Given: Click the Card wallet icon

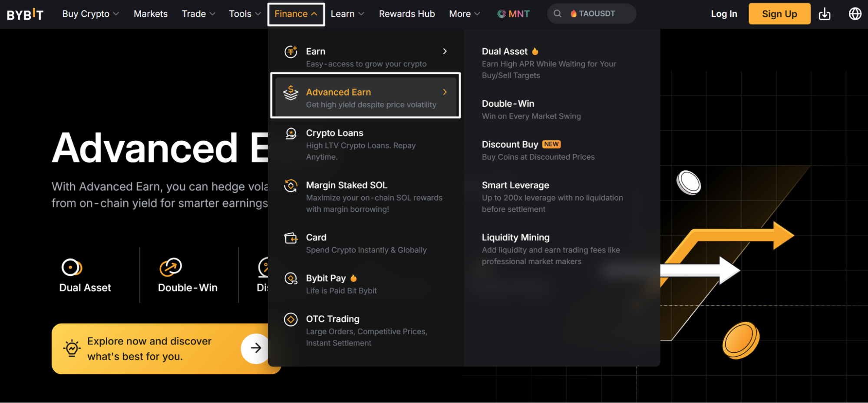Looking at the screenshot, I should (x=291, y=238).
